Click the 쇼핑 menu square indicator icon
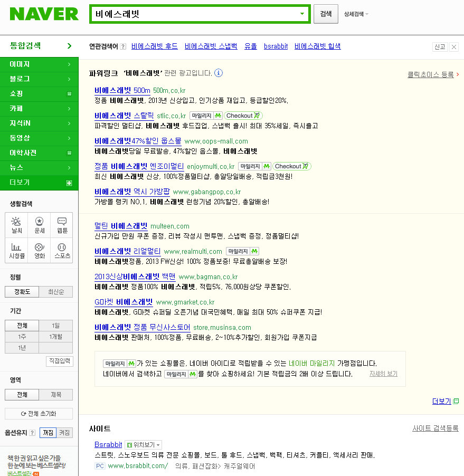This screenshot has height=476, width=464. click(69, 94)
